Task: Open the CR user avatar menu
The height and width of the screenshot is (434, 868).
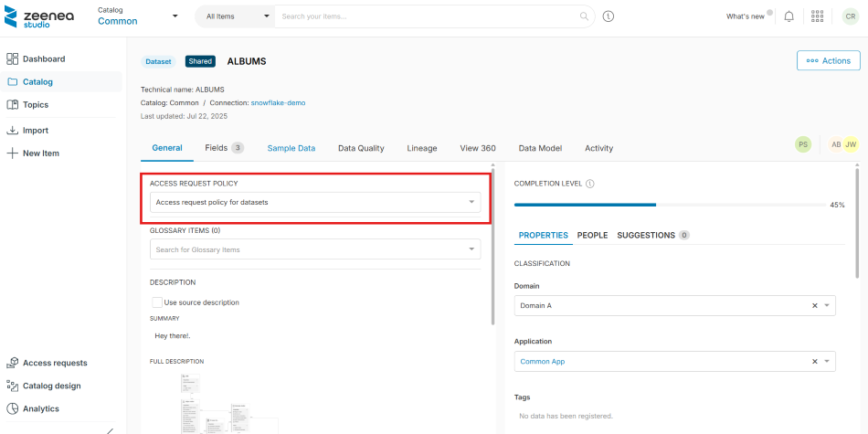Action: click(849, 16)
